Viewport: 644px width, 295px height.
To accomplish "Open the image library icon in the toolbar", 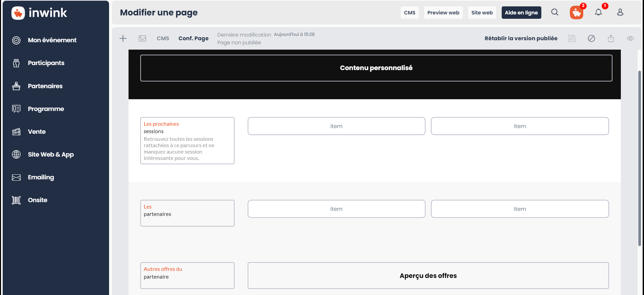I will [142, 39].
